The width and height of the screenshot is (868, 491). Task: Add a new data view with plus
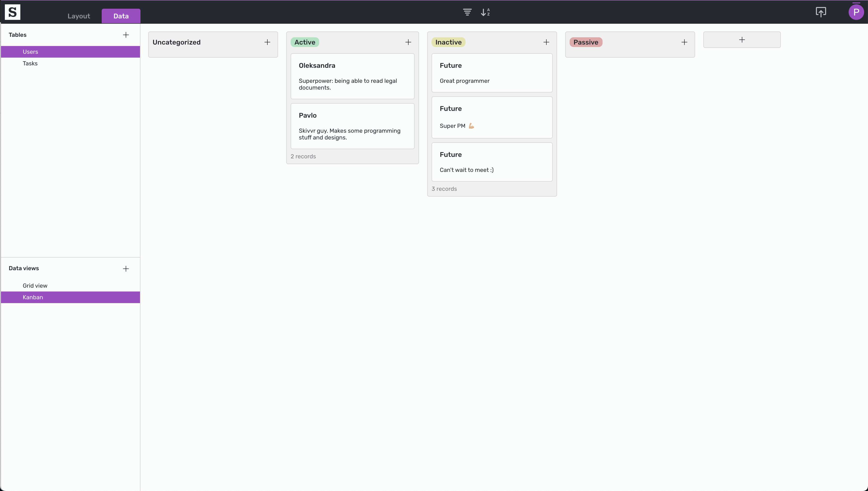point(126,269)
